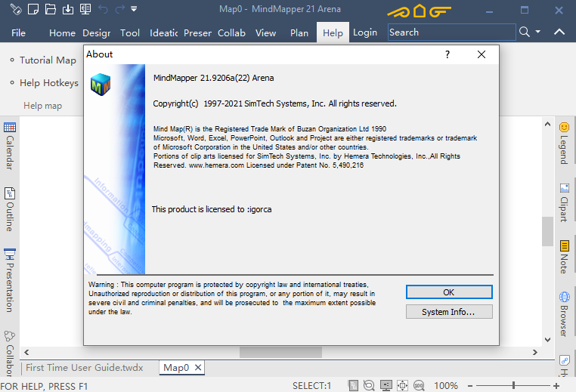Click the horizontal scrollbar thumb
This screenshot has height=392, width=576.
tap(280, 353)
